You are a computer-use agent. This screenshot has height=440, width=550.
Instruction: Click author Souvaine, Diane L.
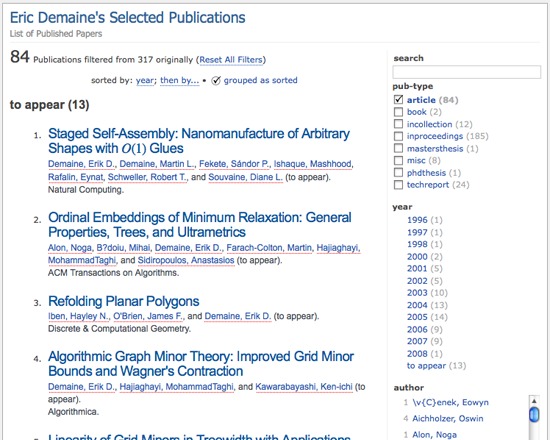pos(245,177)
